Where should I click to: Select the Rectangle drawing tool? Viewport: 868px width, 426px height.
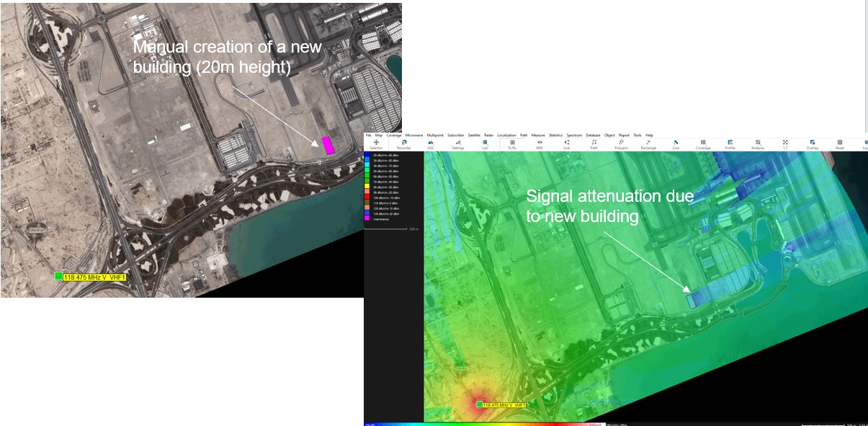coord(648,144)
